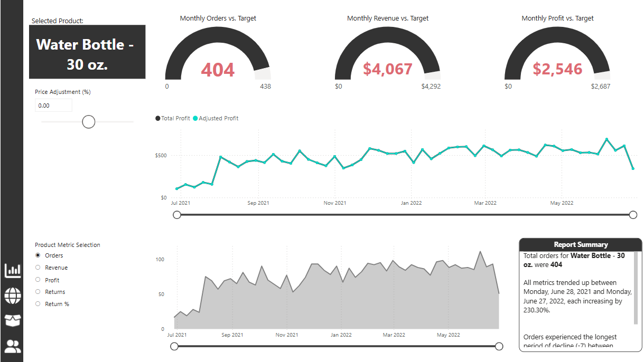Click the Price Adjustment value input box
Viewport: 644px width, 362px height.
click(x=53, y=106)
